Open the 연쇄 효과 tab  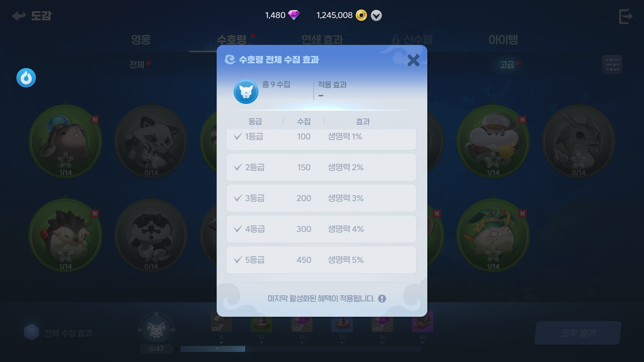[322, 40]
